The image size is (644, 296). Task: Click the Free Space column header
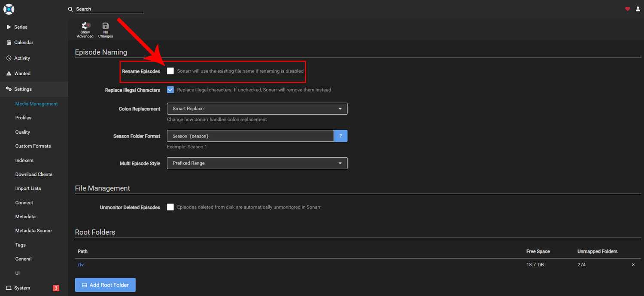[538, 251]
